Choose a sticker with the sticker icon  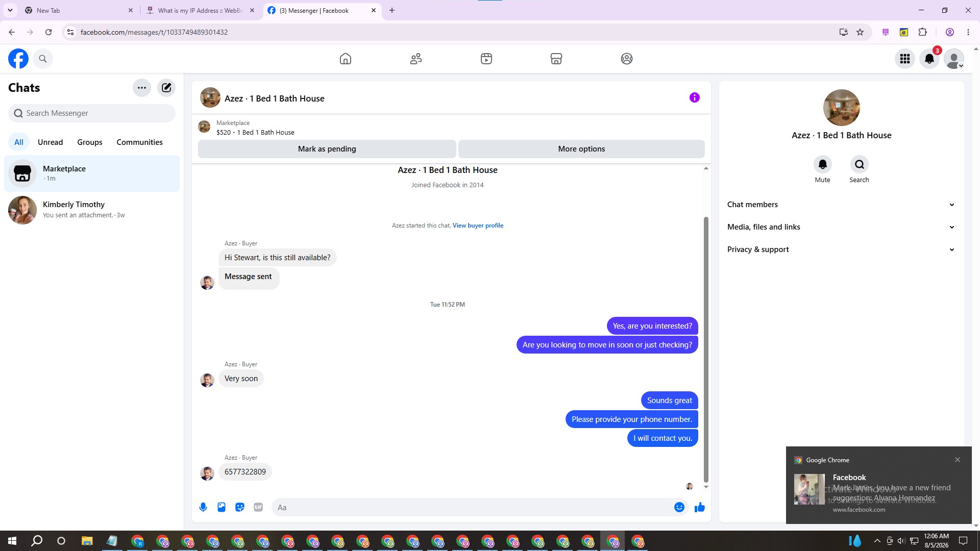240,507
